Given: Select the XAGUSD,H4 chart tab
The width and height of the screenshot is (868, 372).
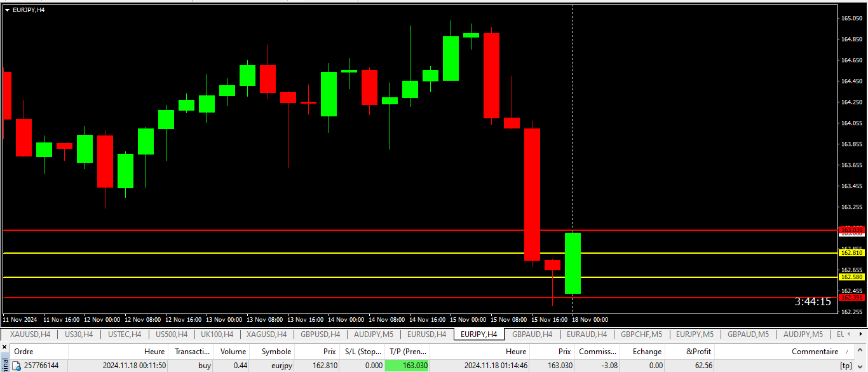Looking at the screenshot, I should (x=267, y=334).
